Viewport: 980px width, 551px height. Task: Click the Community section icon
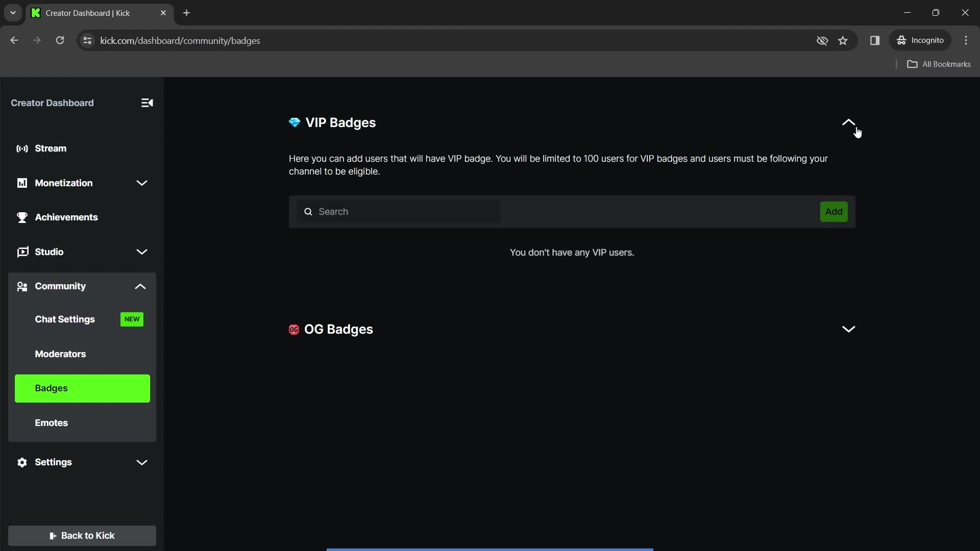(x=21, y=286)
